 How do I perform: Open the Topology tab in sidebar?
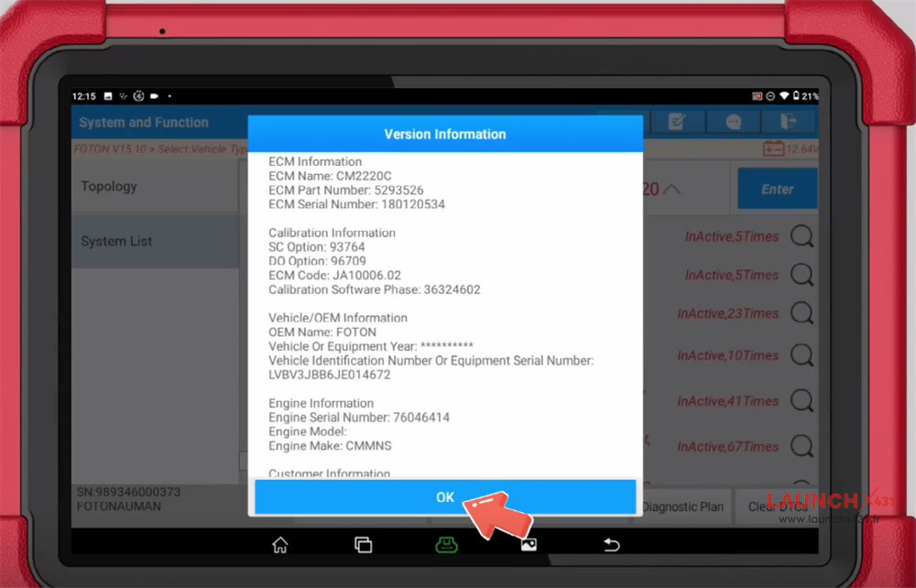(x=155, y=187)
